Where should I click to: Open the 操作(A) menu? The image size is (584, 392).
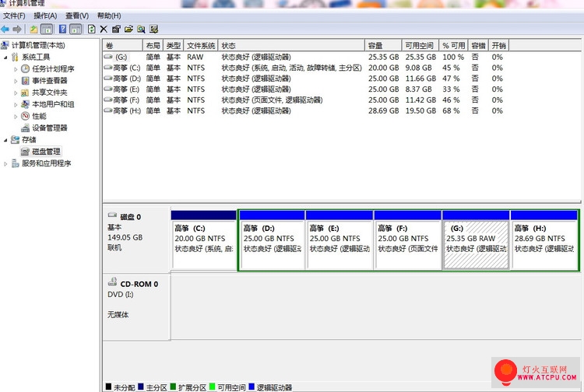click(45, 16)
